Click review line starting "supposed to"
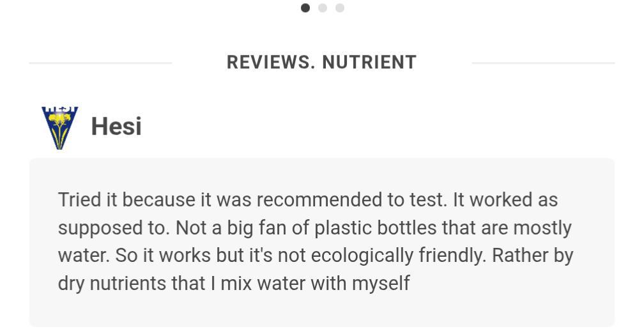644x329 pixels. click(314, 228)
